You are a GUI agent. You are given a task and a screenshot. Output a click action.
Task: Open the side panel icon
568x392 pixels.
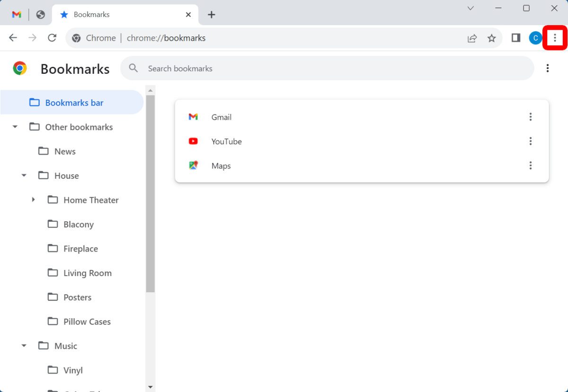coord(516,38)
